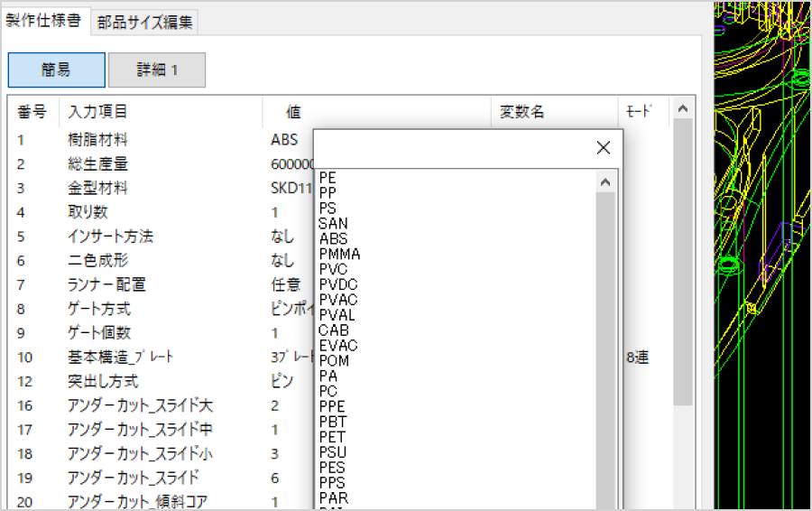
Task: Pick PE at top of list
Action: [x=328, y=178]
